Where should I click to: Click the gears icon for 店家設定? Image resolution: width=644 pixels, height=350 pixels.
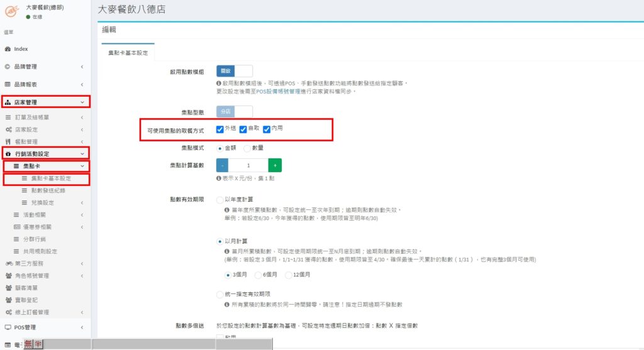(x=9, y=129)
